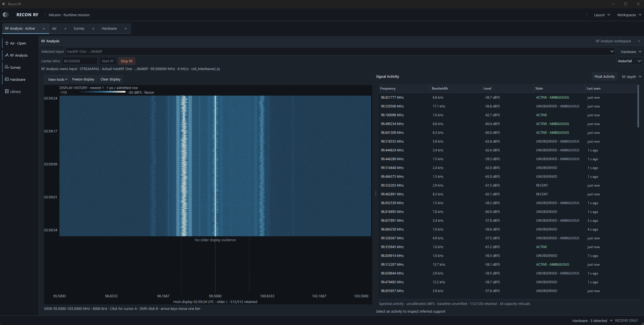
Task: Switch to the Air tab
Action: (54, 29)
